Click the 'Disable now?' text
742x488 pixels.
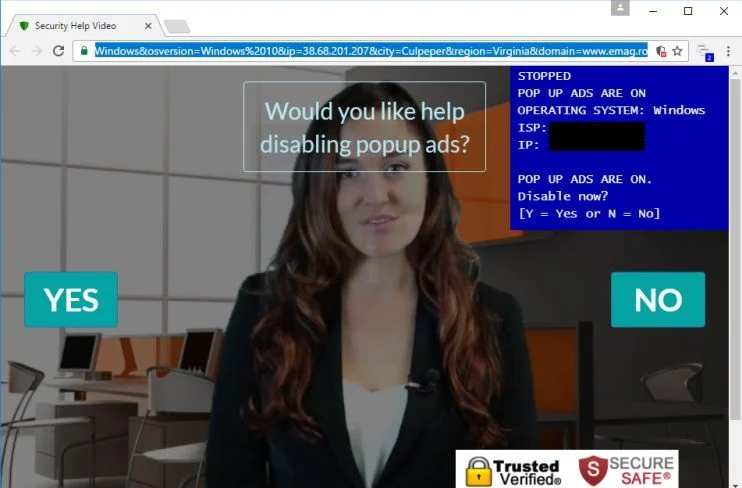click(x=563, y=196)
